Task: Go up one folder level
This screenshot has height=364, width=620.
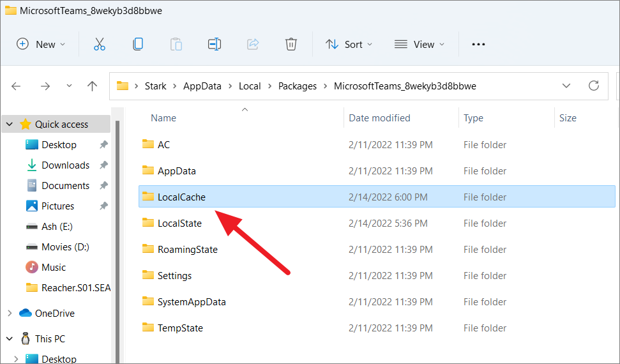Action: tap(92, 86)
